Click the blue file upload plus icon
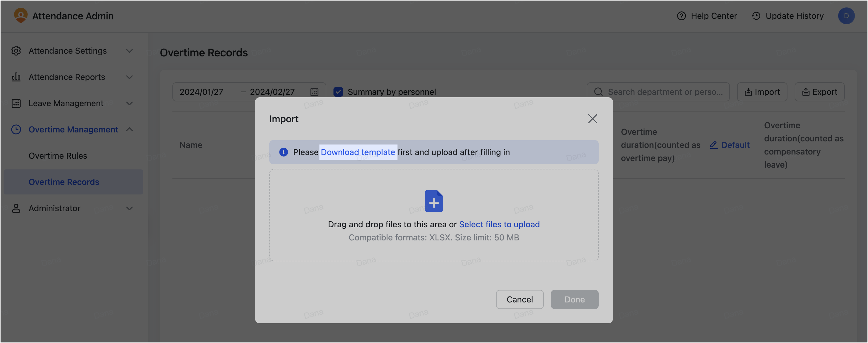Screen dimensions: 868x343 (x=434, y=201)
